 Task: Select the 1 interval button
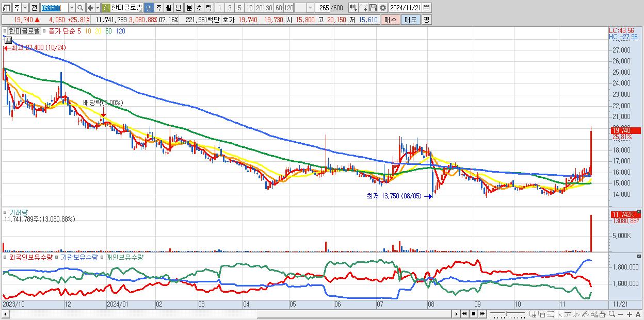[220, 8]
